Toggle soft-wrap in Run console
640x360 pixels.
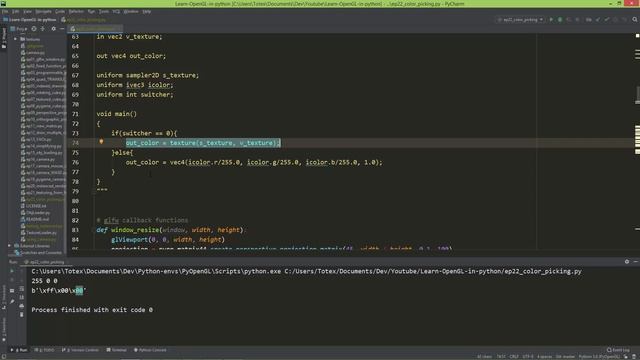tap(22, 289)
